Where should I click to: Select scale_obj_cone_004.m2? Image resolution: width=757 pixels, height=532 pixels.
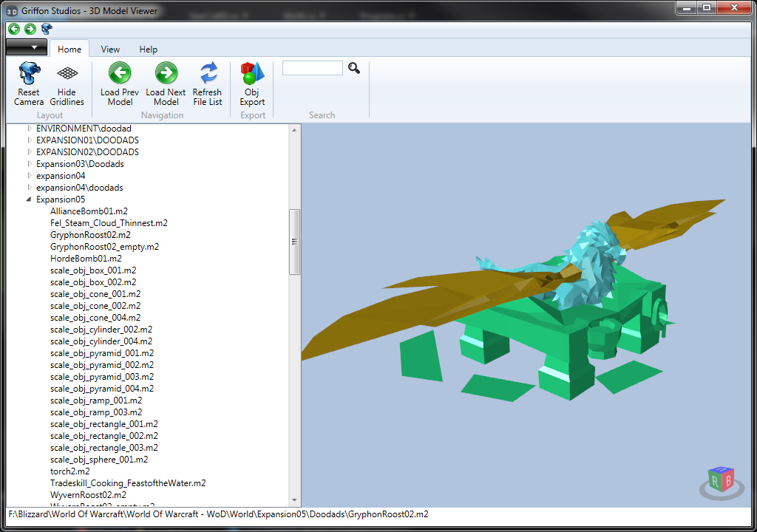point(95,318)
